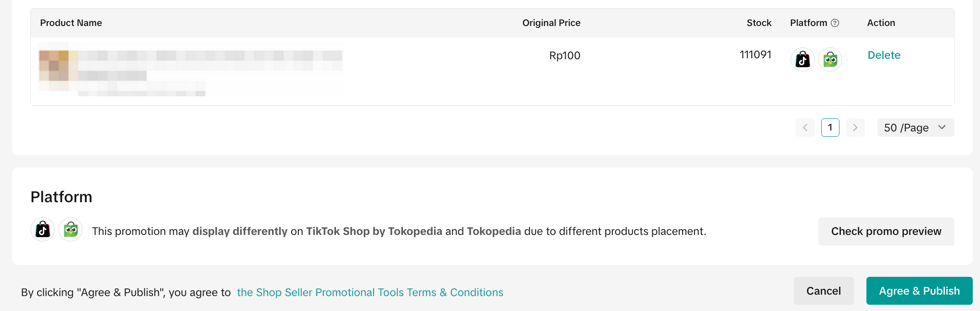Click the Original Price column header

551,23
